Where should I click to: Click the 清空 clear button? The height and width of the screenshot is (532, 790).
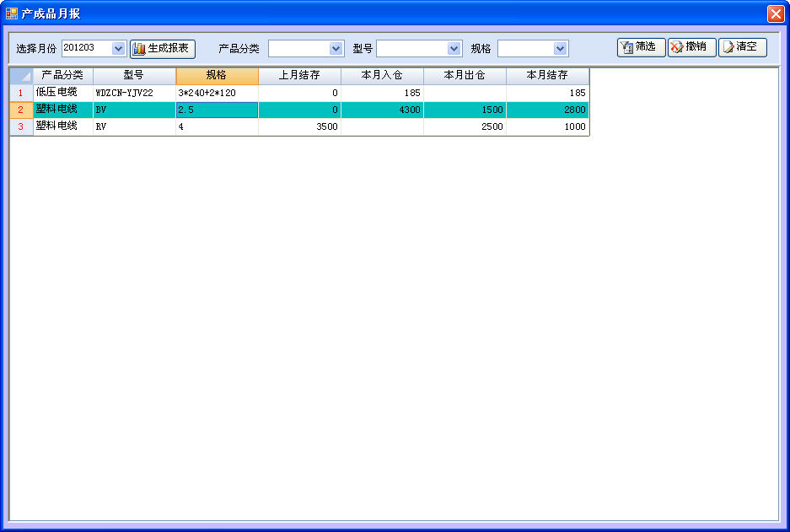point(742,47)
